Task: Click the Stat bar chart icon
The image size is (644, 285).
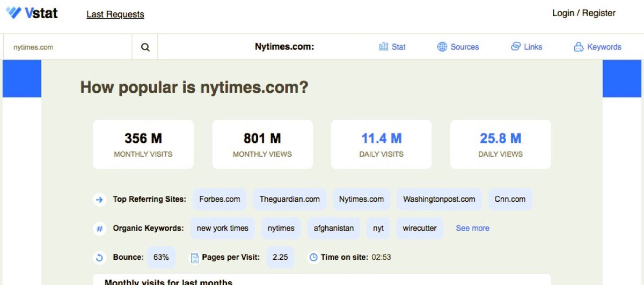Action: click(384, 47)
